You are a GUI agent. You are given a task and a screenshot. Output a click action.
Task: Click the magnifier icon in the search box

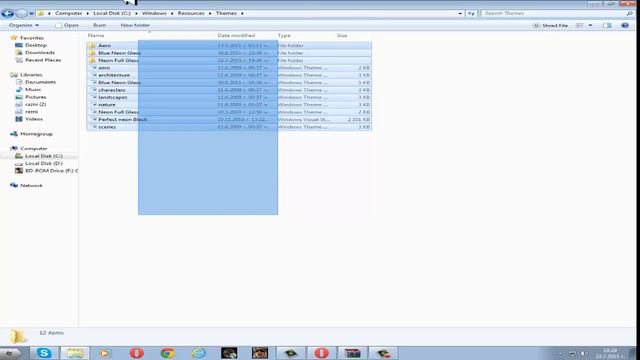coord(629,13)
